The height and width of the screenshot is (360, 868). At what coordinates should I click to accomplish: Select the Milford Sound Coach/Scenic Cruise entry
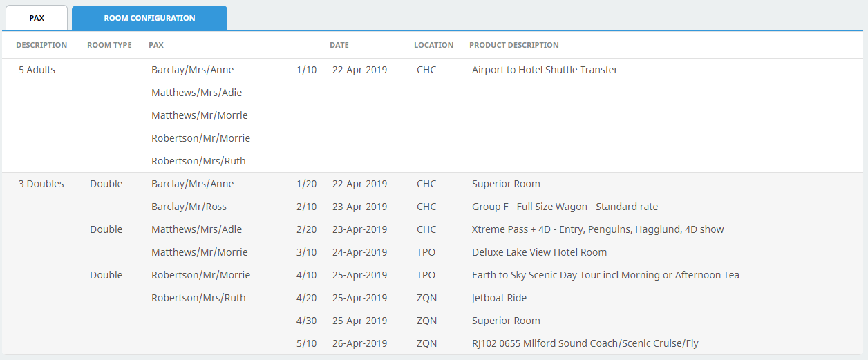tap(589, 343)
